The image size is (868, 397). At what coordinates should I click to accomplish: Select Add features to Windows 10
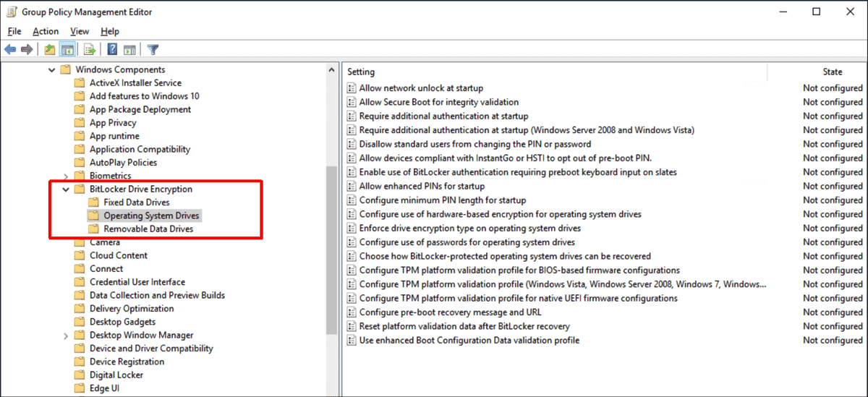[x=144, y=96]
